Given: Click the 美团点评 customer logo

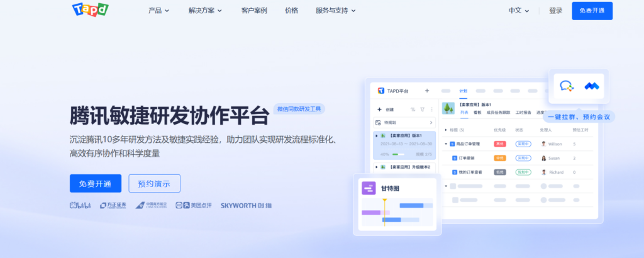Looking at the screenshot, I should [x=194, y=205].
